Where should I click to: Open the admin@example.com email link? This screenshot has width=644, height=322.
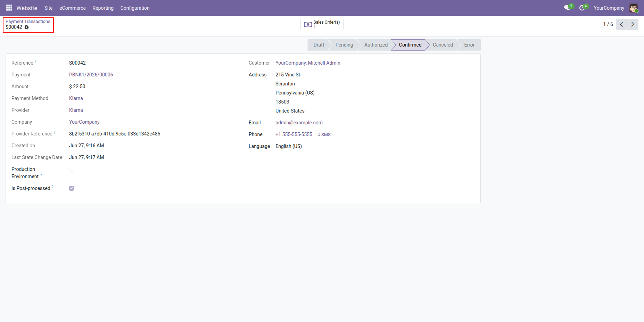(x=299, y=123)
